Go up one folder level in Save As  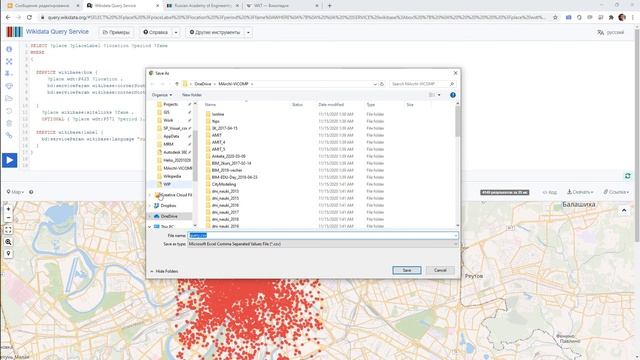click(x=177, y=84)
